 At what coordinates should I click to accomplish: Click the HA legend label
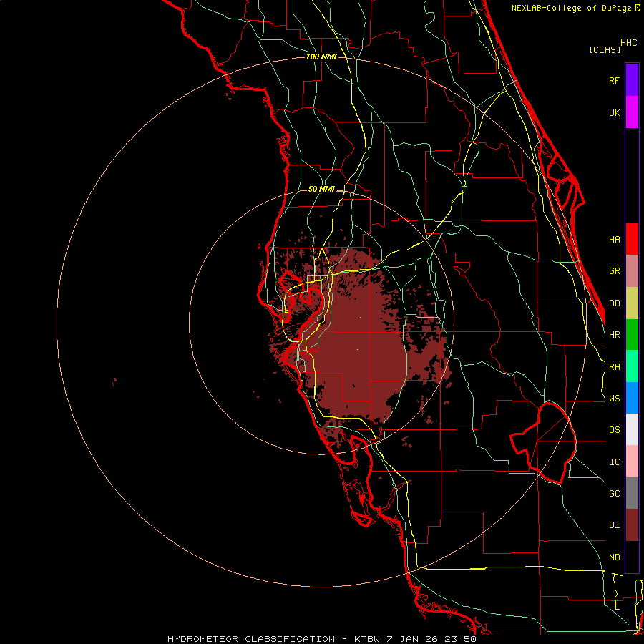click(x=614, y=240)
